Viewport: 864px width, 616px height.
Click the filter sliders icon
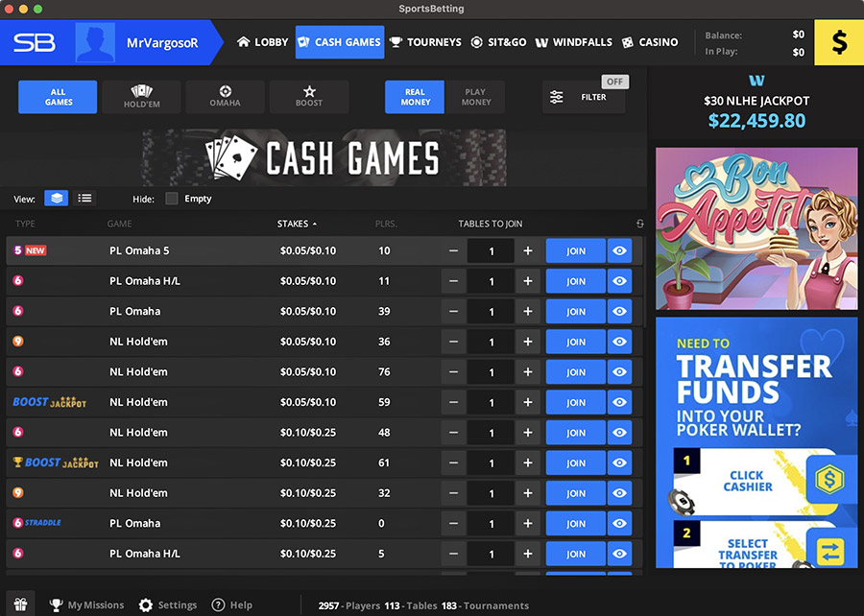tap(556, 96)
